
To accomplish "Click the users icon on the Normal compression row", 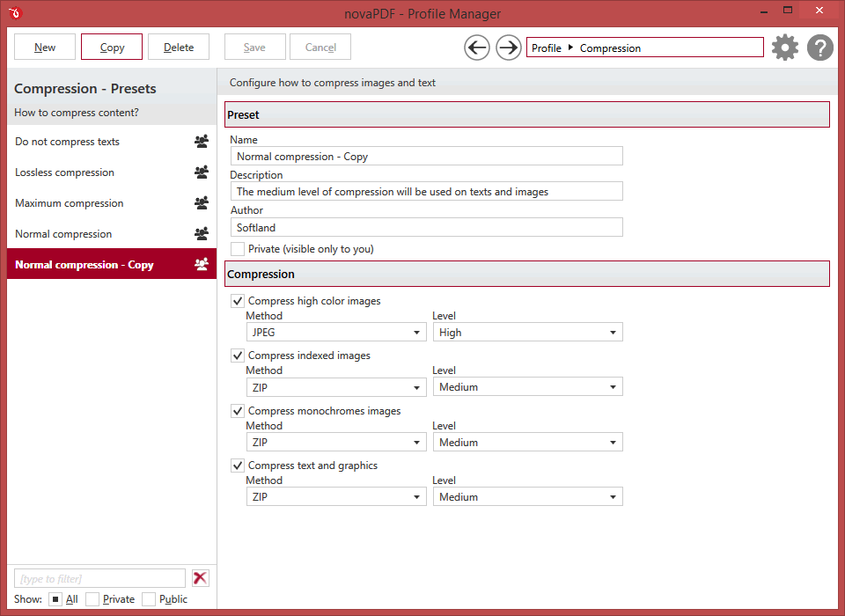I will (x=202, y=233).
